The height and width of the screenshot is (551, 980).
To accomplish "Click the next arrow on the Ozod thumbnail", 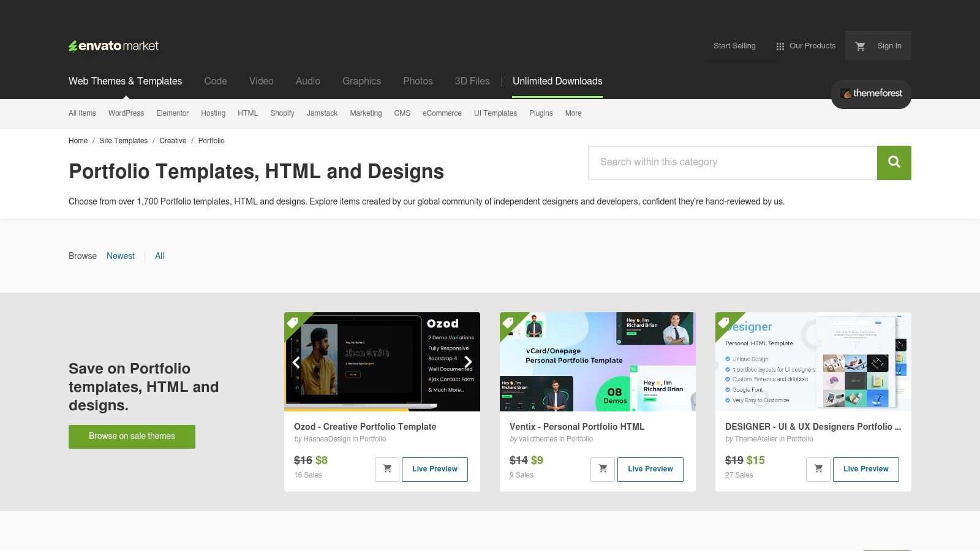I will (x=469, y=362).
